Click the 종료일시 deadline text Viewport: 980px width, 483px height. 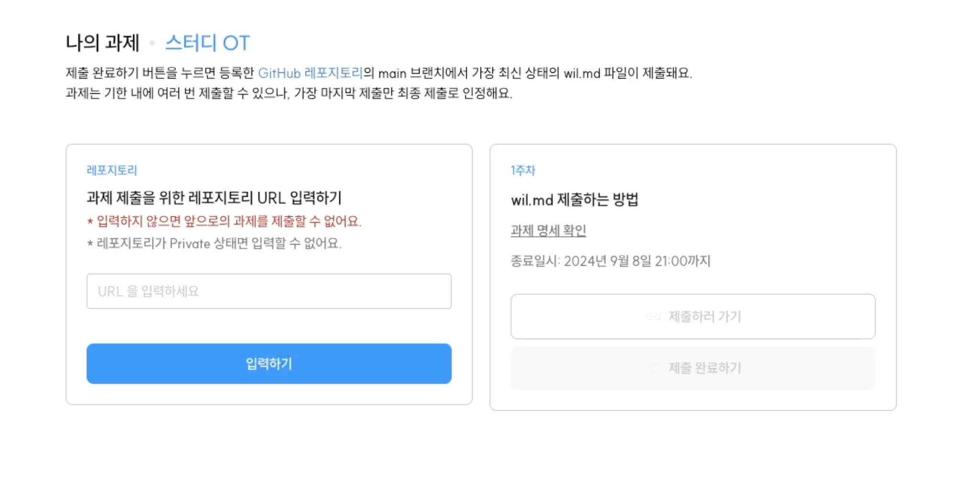tap(610, 261)
